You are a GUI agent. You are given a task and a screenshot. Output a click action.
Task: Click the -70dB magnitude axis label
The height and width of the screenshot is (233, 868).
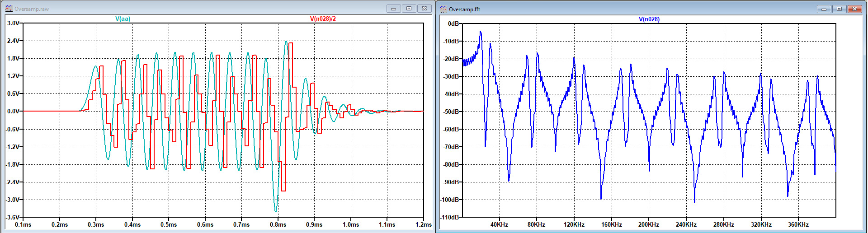[x=451, y=147]
